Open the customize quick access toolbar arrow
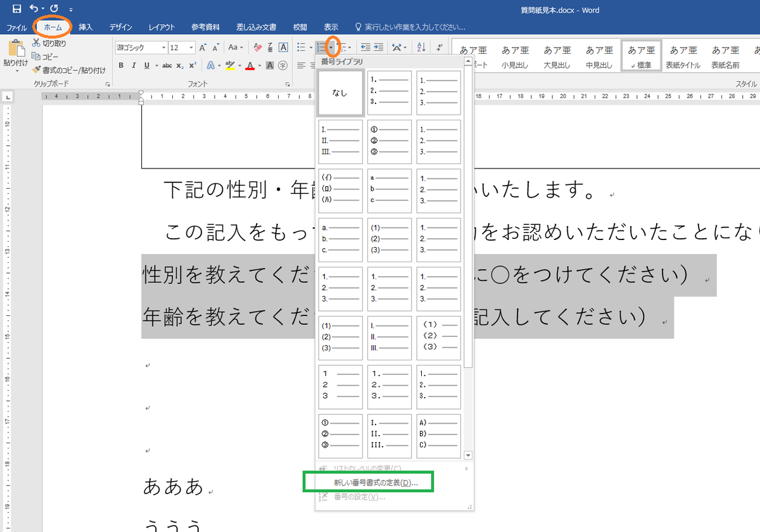Screen dimensions: 760x532 point(71,9)
